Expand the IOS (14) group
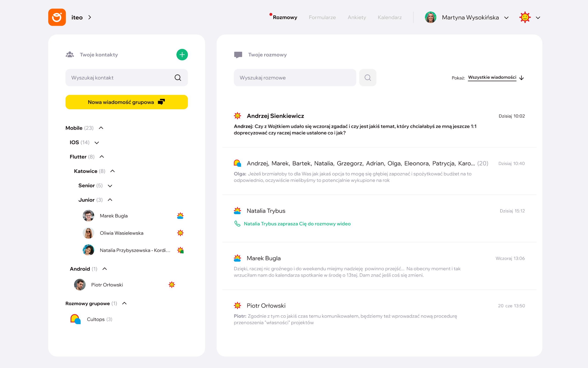Viewport: 588px width, 368px height. click(x=97, y=143)
